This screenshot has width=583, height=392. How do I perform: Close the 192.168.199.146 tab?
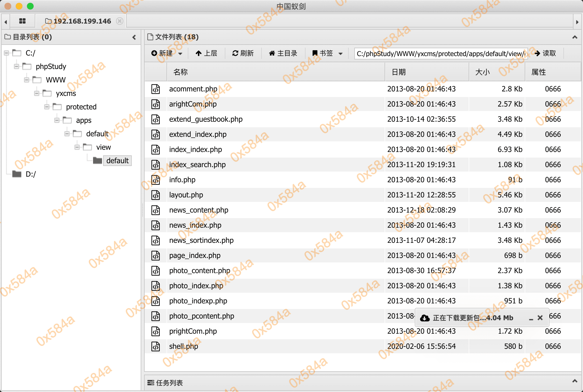(120, 21)
